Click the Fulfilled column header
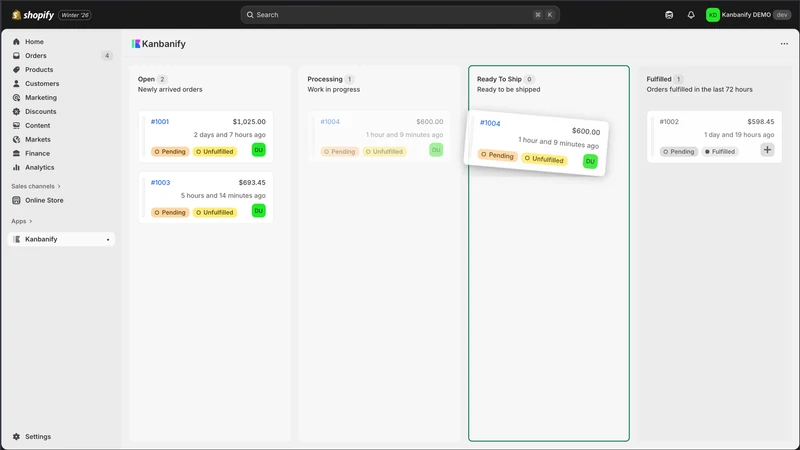 [659, 79]
